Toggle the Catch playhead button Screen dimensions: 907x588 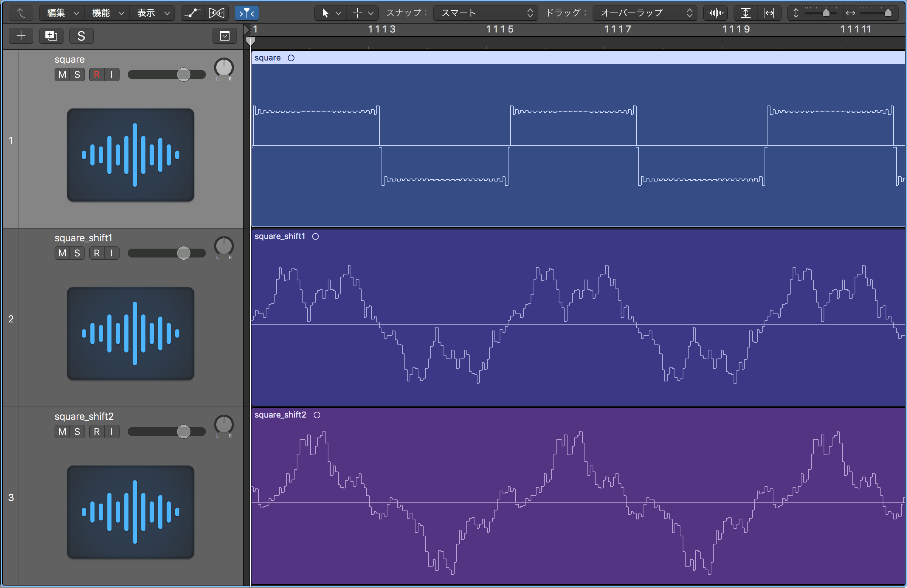246,13
